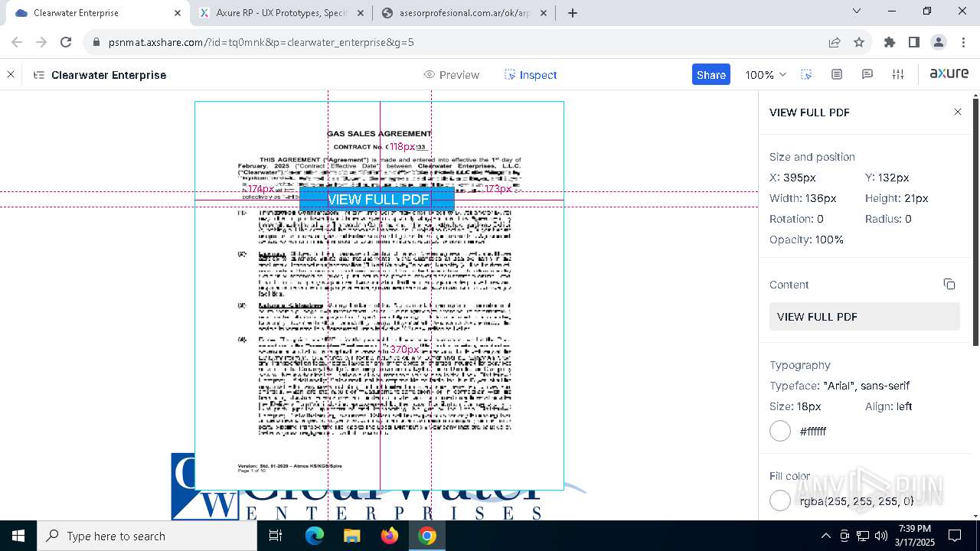
Task: Click the Axure logo
Action: coord(949,73)
